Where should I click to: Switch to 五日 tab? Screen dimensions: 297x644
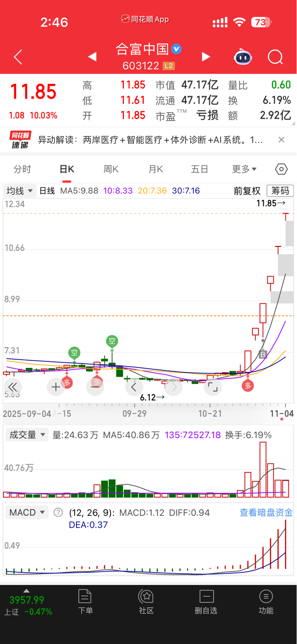click(200, 169)
